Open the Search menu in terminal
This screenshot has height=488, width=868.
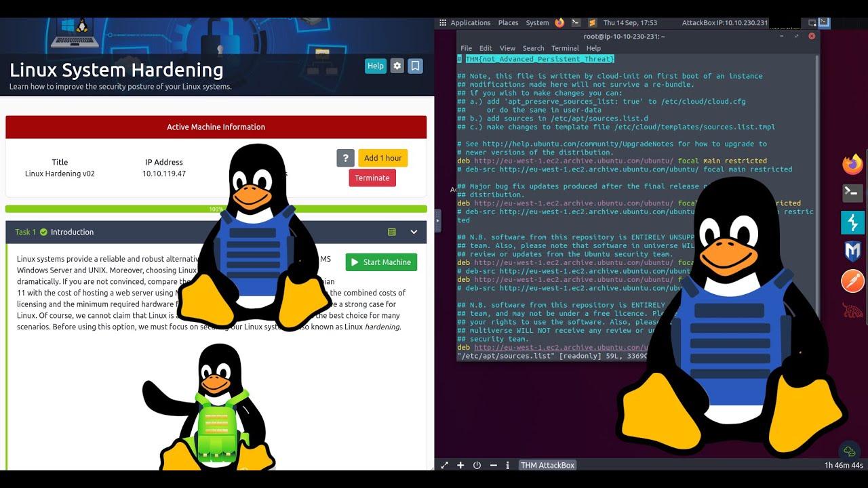pyautogui.click(x=533, y=48)
